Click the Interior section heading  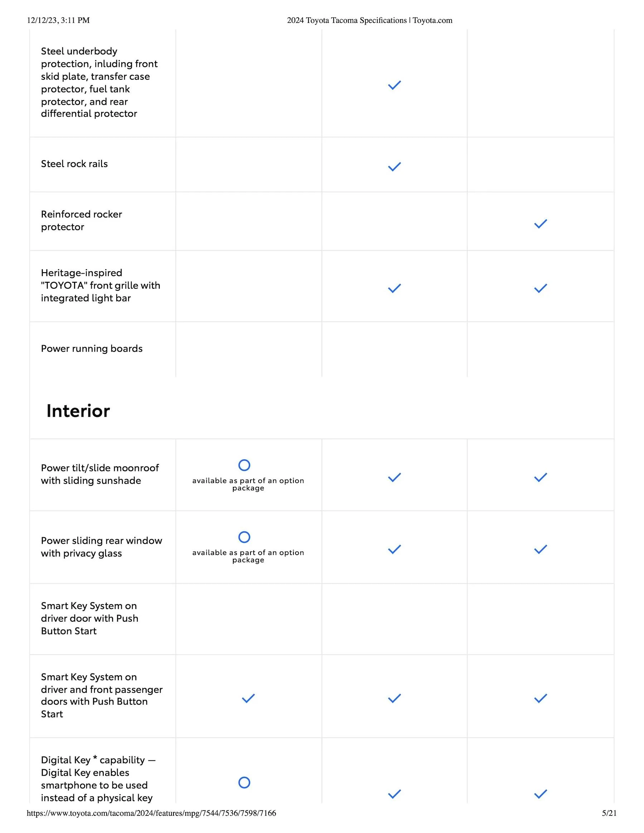(x=78, y=411)
